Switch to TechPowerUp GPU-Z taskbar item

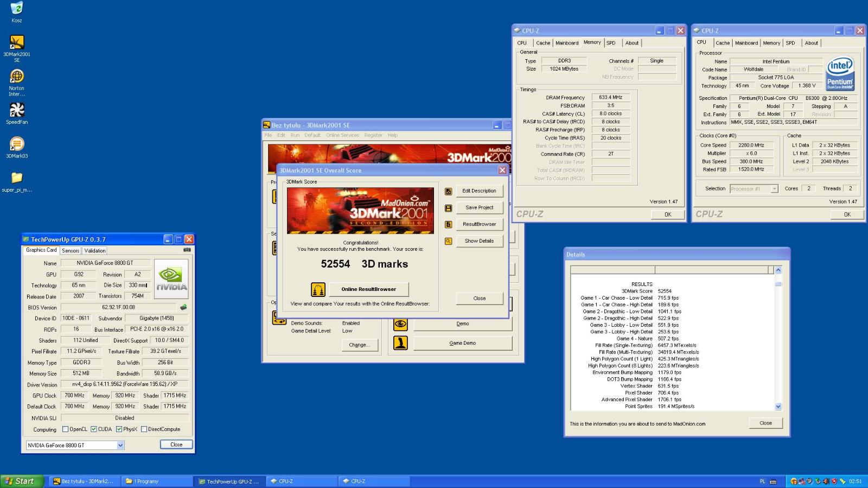pyautogui.click(x=230, y=481)
